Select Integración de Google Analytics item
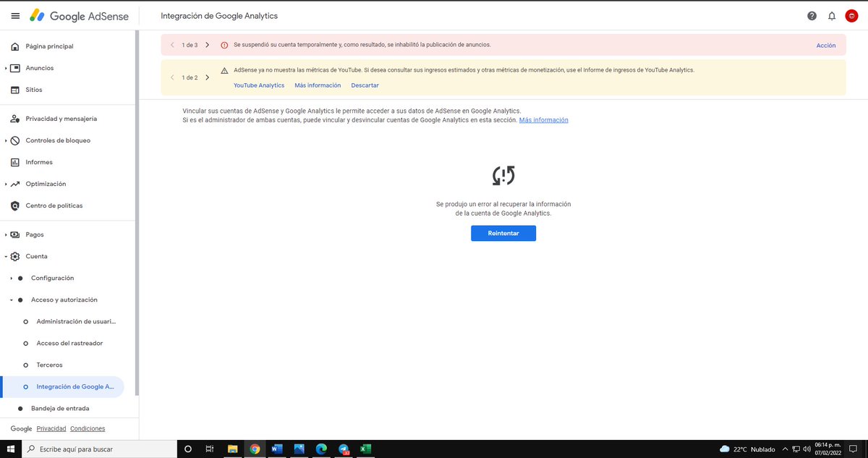 point(62,386)
